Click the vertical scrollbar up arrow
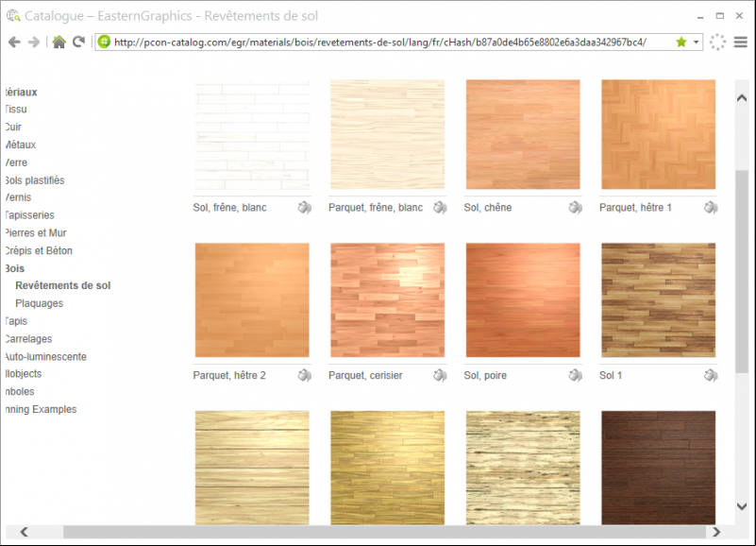This screenshot has width=756, height=546. pyautogui.click(x=742, y=98)
